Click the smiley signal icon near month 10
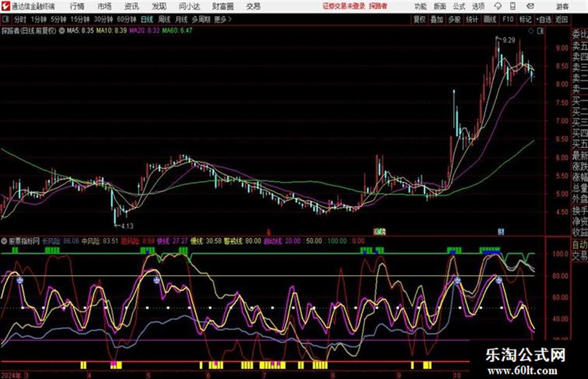Screen dimensions: 588x379 [457, 280]
